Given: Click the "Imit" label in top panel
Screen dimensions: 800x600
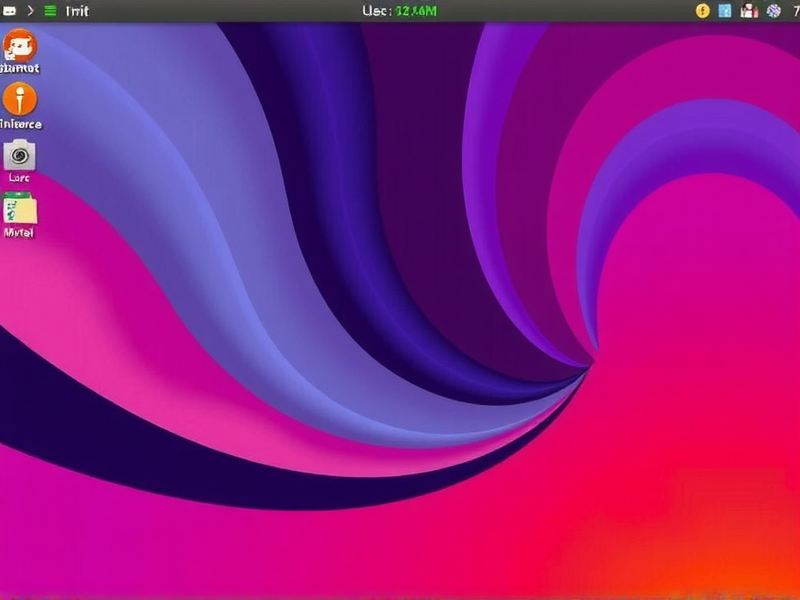Looking at the screenshot, I should point(77,11).
